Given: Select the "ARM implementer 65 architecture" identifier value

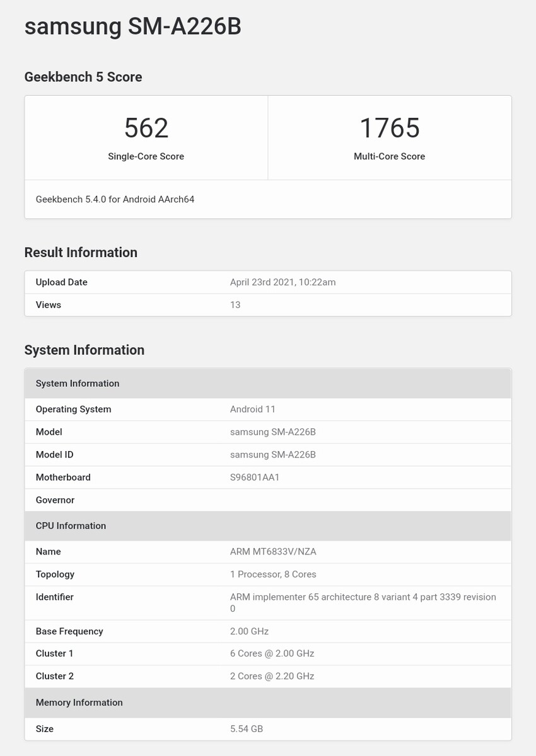Looking at the screenshot, I should click(x=363, y=603).
